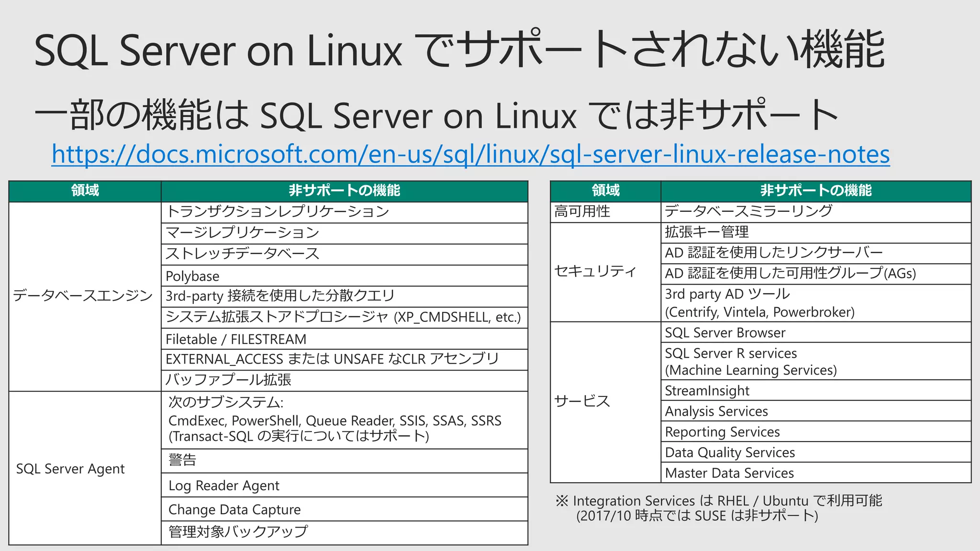This screenshot has width=980, height=551.
Task: Click the 'データベースエンジン' area cell
Action: (x=85, y=297)
